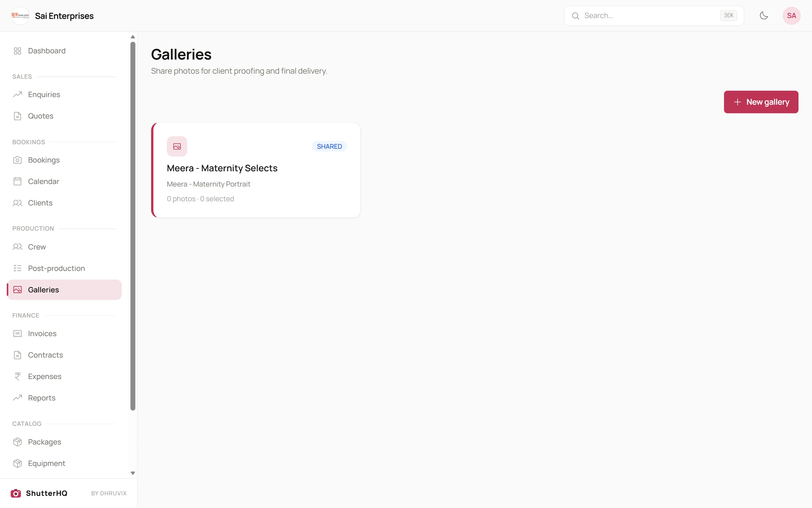This screenshot has height=508, width=812.
Task: Click the sidebar vertical scrollbar
Action: (x=133, y=226)
